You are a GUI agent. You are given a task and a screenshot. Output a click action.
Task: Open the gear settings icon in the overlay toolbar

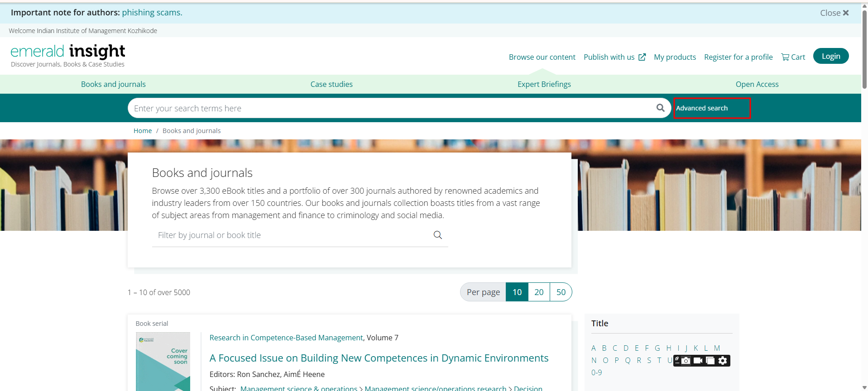(x=723, y=361)
